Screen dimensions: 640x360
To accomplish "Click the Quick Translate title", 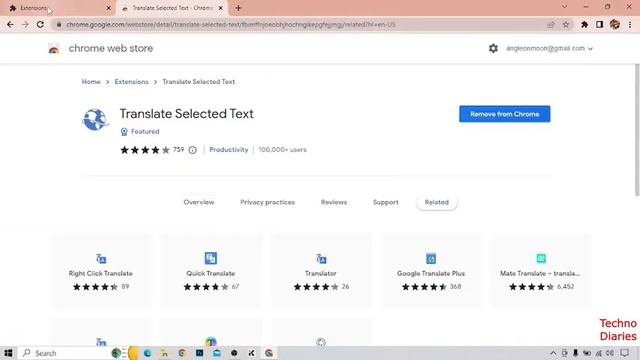I will [x=211, y=273].
